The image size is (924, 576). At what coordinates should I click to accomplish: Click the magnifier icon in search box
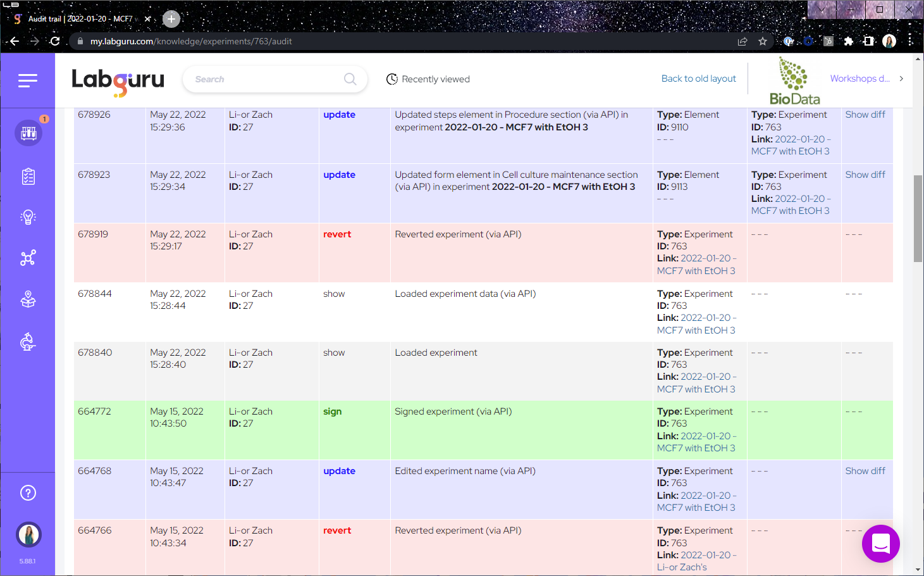pyautogui.click(x=350, y=79)
